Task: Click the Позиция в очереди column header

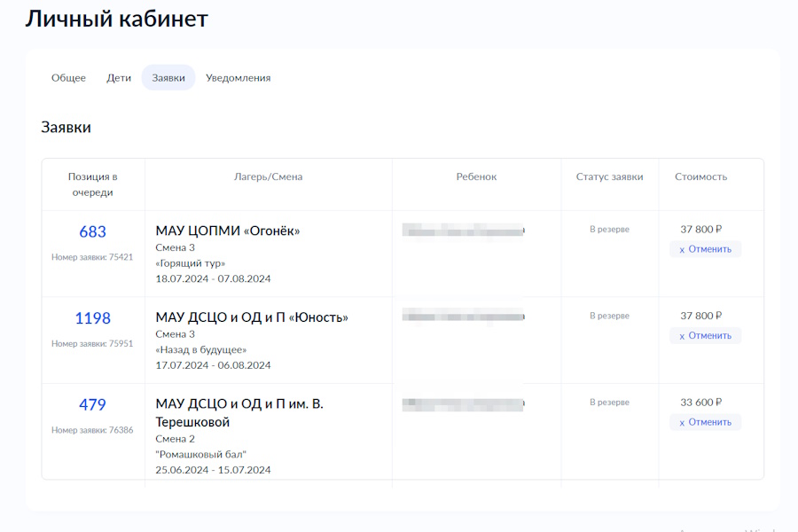Action: [92, 184]
